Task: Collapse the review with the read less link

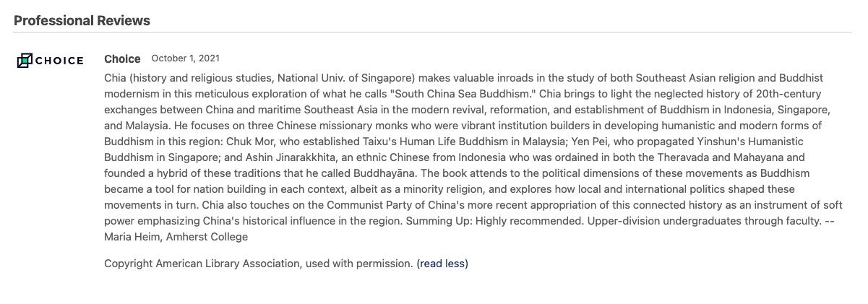Action: (x=442, y=264)
